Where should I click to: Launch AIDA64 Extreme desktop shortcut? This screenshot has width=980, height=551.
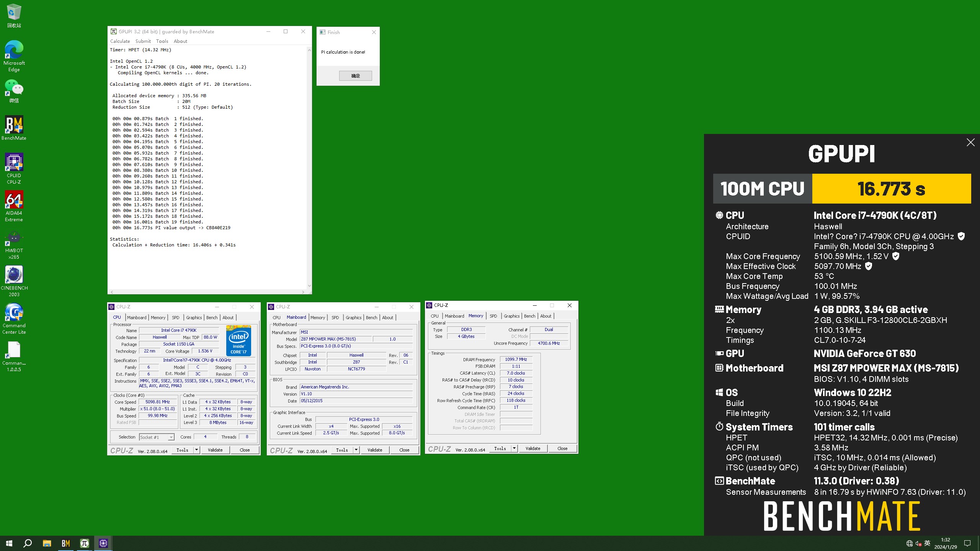[14, 206]
